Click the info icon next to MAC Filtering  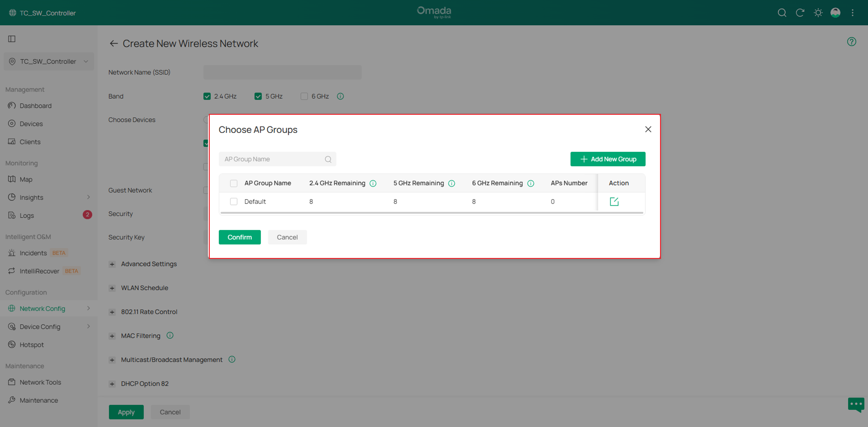pos(170,335)
